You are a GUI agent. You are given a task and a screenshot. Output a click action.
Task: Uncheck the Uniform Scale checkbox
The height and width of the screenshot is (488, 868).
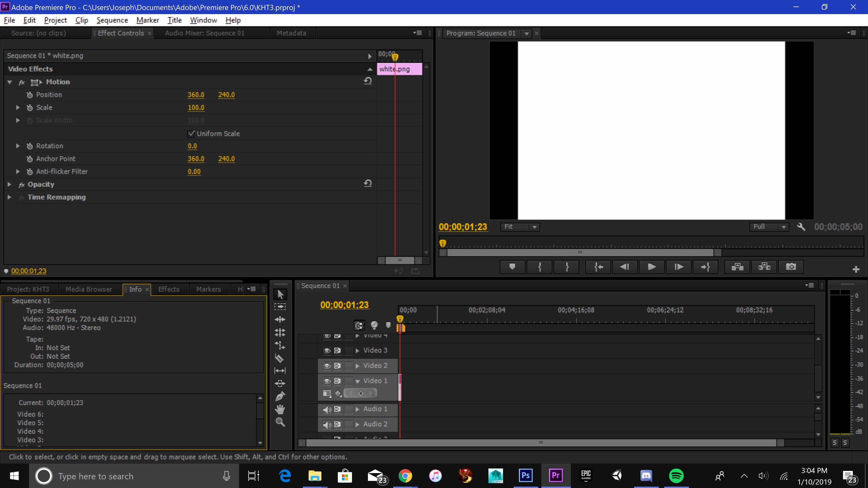coord(191,134)
